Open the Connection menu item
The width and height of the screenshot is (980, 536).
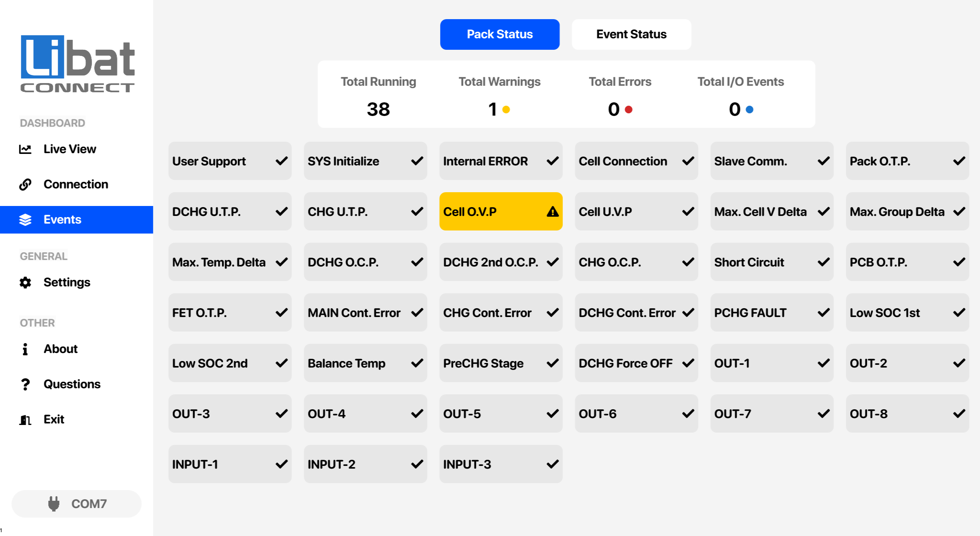pos(77,185)
